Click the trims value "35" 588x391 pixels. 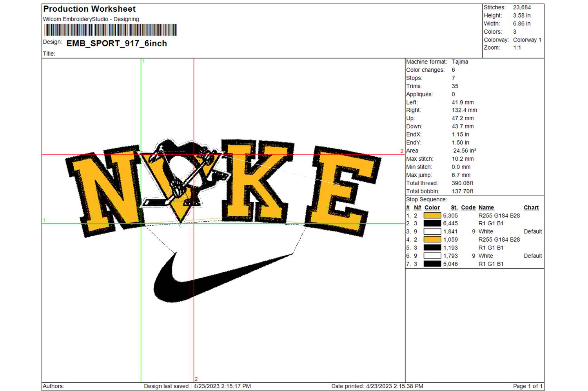pyautogui.click(x=455, y=86)
